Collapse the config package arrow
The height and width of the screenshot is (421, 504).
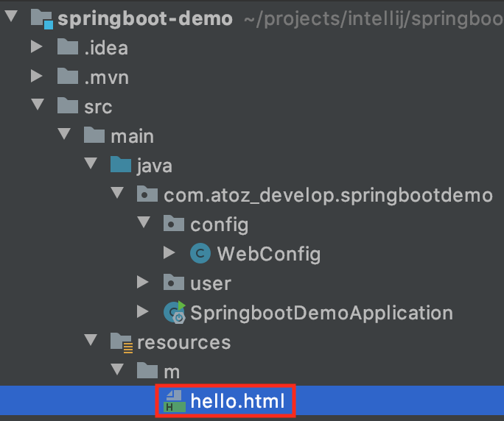(x=144, y=222)
